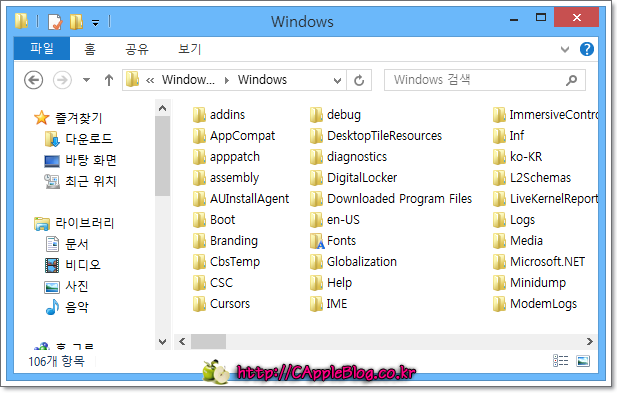This screenshot has width=618, height=393.
Task: Open the Customize Quick Access Toolbar dropdown
Action: tap(95, 23)
